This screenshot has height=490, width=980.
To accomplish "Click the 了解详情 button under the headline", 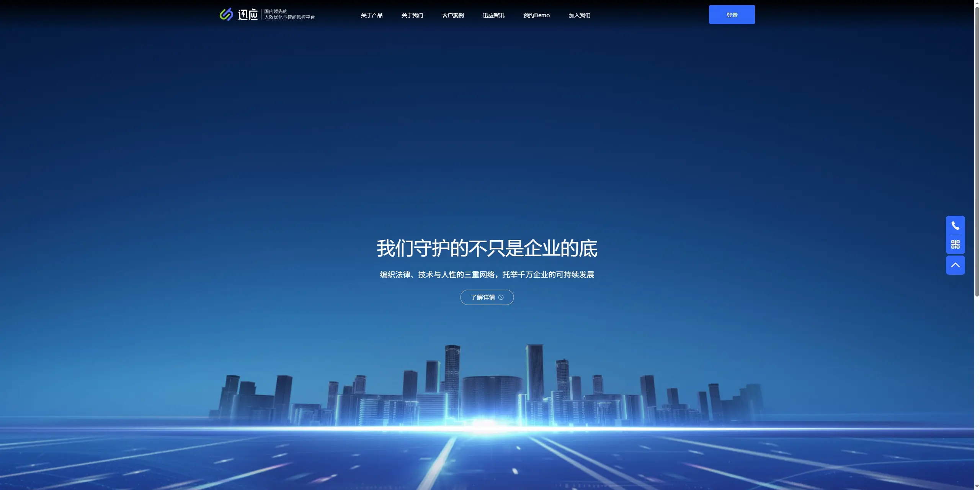I will [487, 297].
